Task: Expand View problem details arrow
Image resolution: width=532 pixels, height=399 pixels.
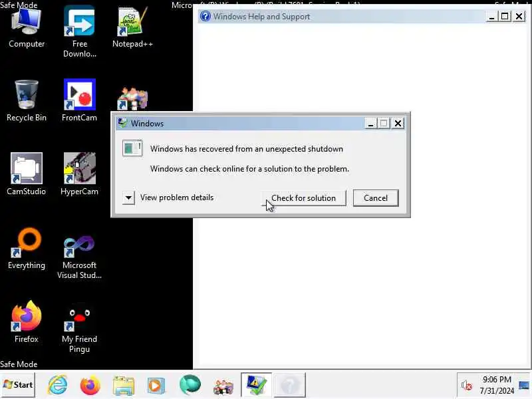Action: pyautogui.click(x=128, y=198)
